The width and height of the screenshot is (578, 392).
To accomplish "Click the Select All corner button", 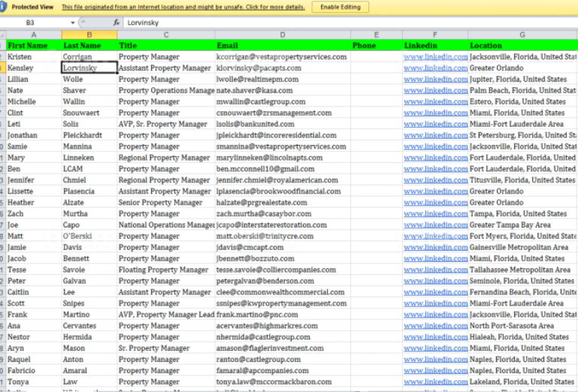I will click(x=2, y=35).
